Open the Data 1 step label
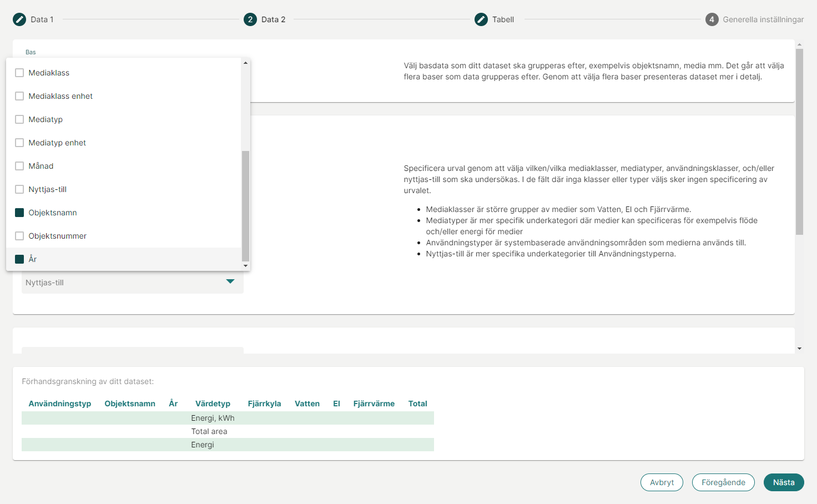Screen dimensions: 817x504 pos(42,19)
